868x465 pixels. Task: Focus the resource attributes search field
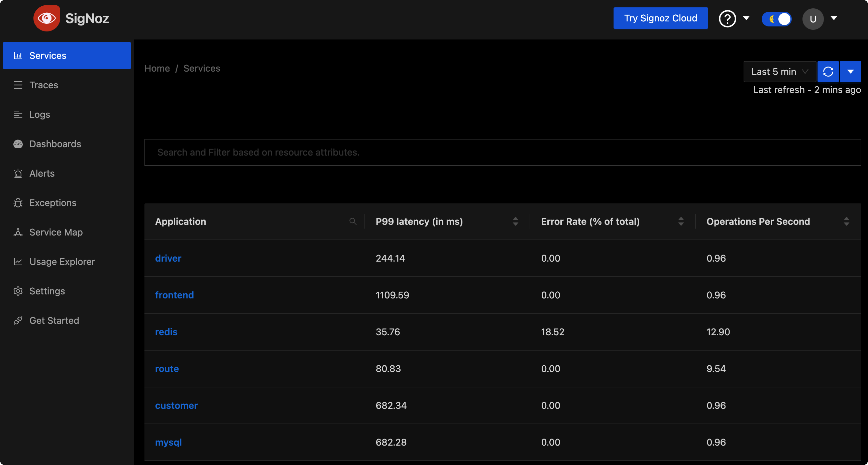tap(502, 153)
